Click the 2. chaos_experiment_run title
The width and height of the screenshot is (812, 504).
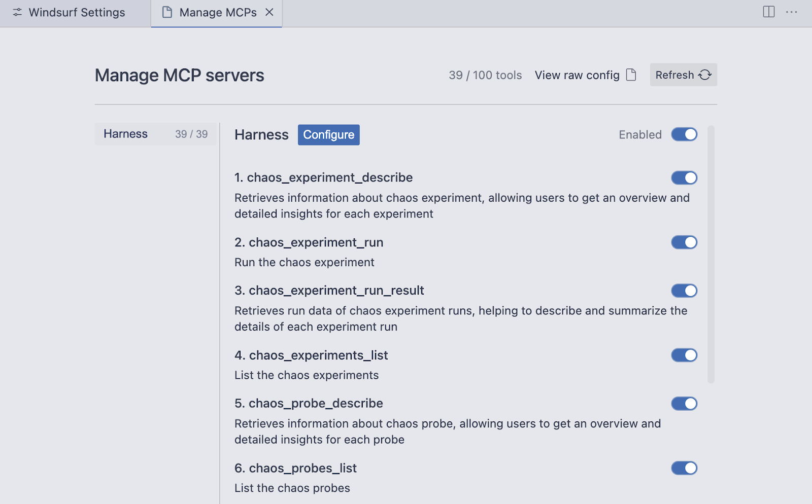coord(309,243)
